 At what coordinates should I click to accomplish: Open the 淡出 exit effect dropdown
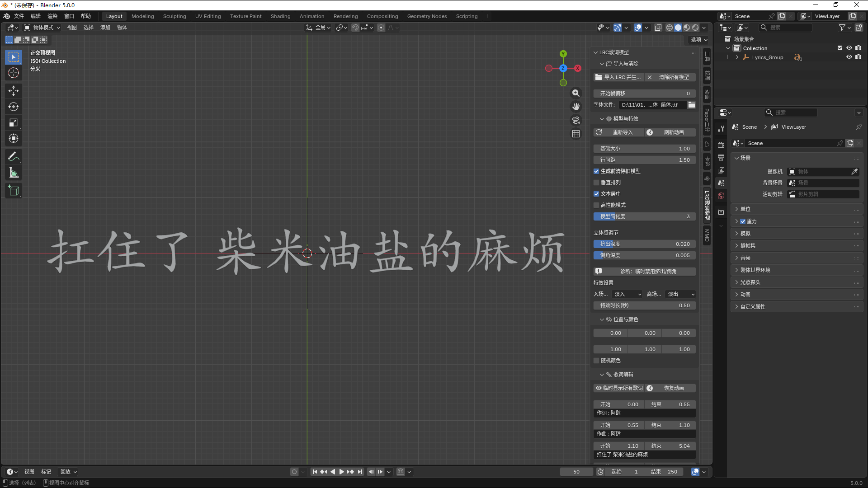pos(680,294)
